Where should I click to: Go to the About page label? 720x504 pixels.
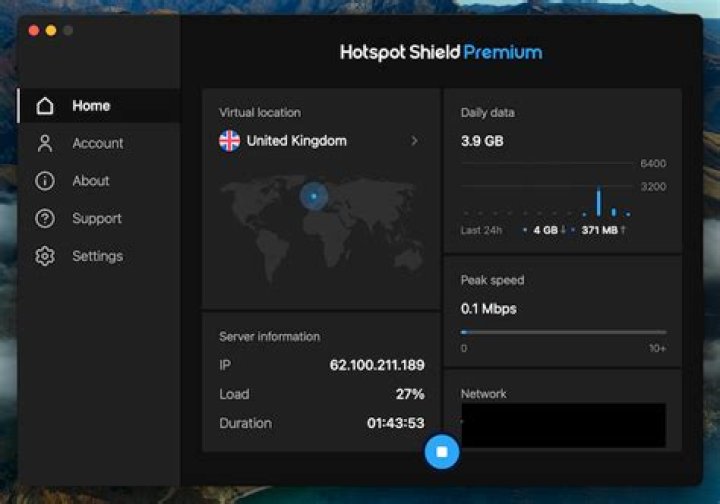point(91,181)
